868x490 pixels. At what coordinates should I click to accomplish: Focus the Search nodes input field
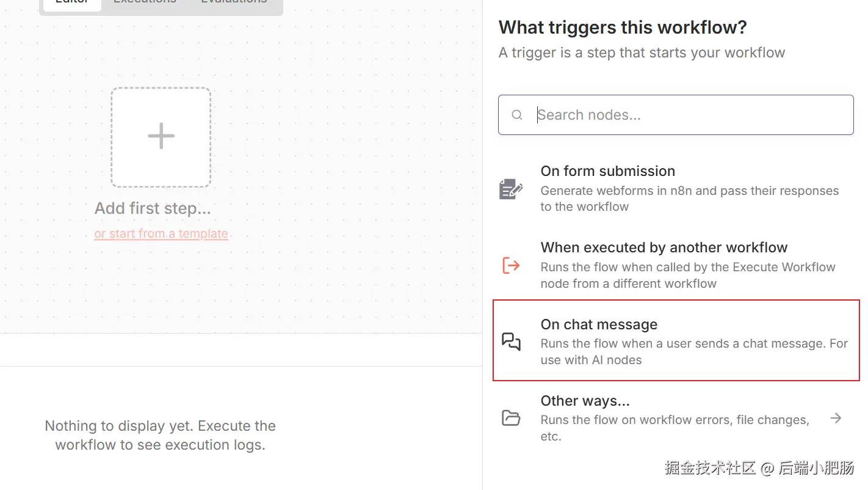click(684, 115)
